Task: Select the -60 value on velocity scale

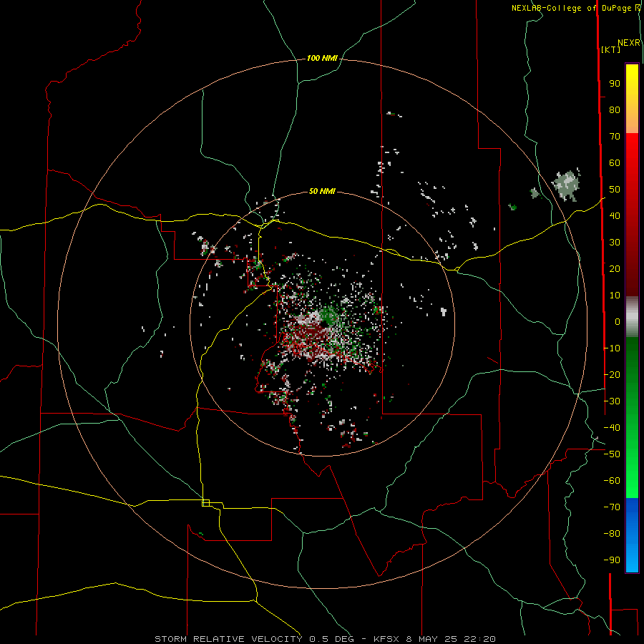Action: [612, 481]
